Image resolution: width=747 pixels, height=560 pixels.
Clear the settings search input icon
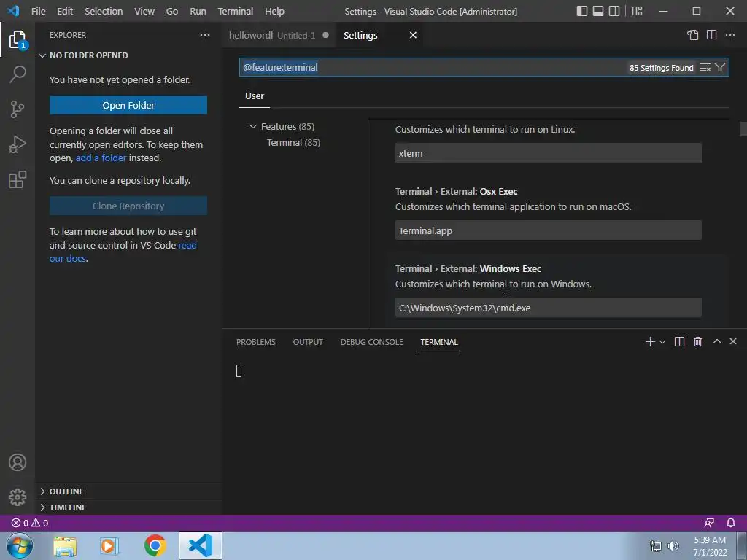click(705, 68)
